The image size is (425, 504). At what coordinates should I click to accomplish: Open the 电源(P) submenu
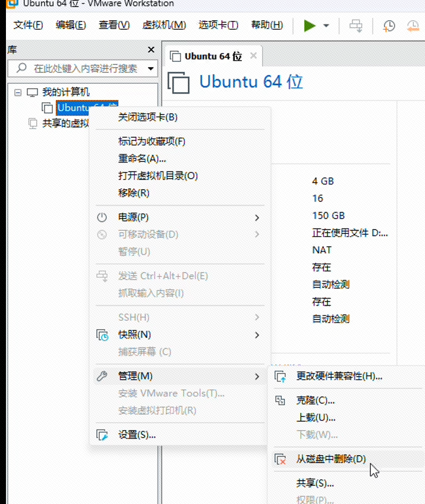point(180,217)
